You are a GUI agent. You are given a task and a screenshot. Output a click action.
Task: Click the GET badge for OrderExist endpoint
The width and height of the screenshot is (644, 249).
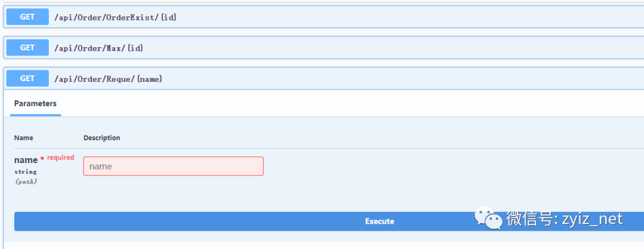[27, 17]
